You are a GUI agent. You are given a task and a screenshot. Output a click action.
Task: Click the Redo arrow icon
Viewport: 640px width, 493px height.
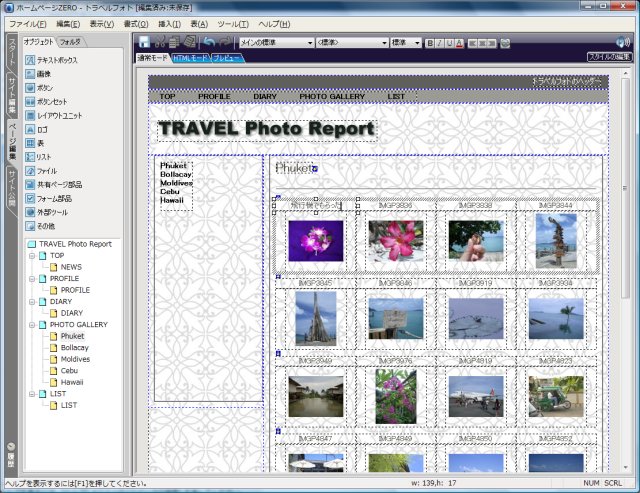[x=225, y=42]
